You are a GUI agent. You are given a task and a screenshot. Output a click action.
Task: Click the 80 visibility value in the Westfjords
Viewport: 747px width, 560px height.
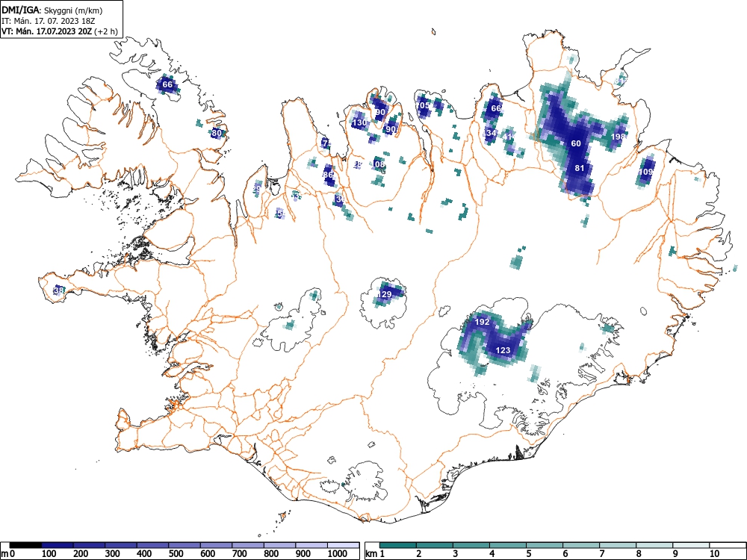(217, 133)
